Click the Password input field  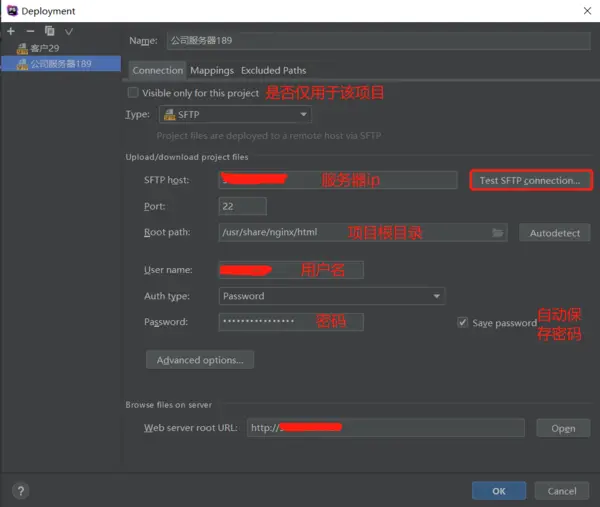[291, 322]
